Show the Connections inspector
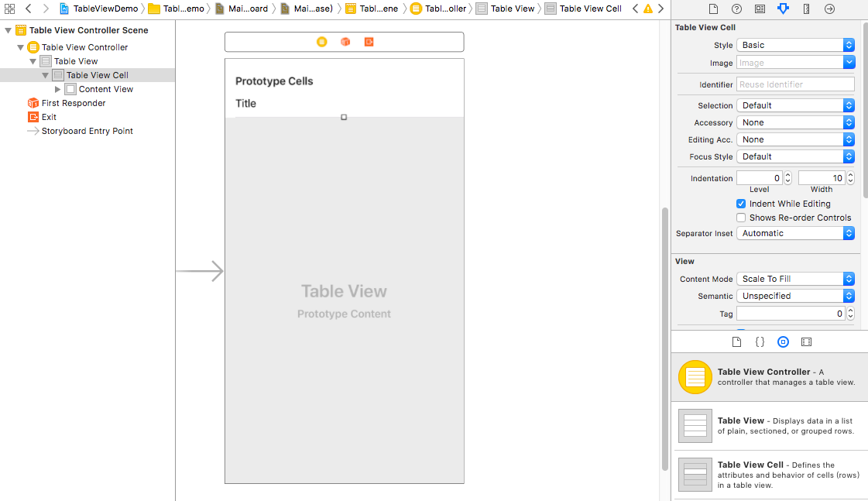The width and height of the screenshot is (868, 501). (829, 9)
